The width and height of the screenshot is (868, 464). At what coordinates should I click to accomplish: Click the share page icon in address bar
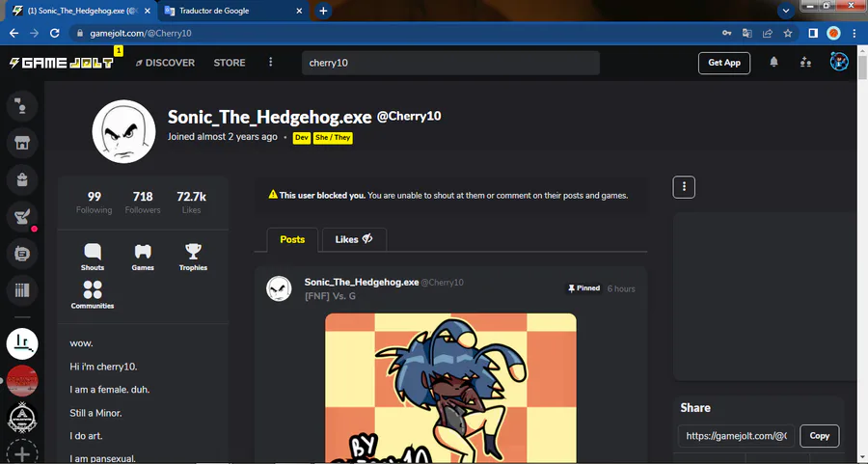click(768, 33)
